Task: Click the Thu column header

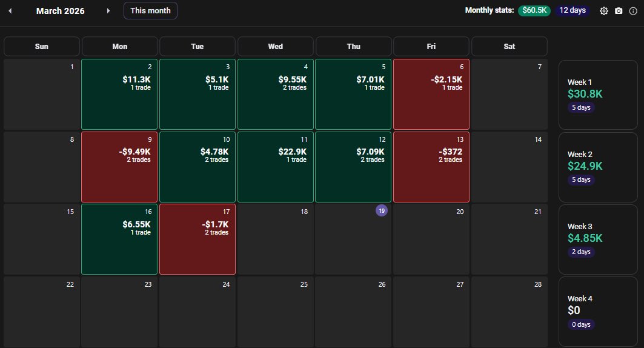Action: click(x=353, y=47)
